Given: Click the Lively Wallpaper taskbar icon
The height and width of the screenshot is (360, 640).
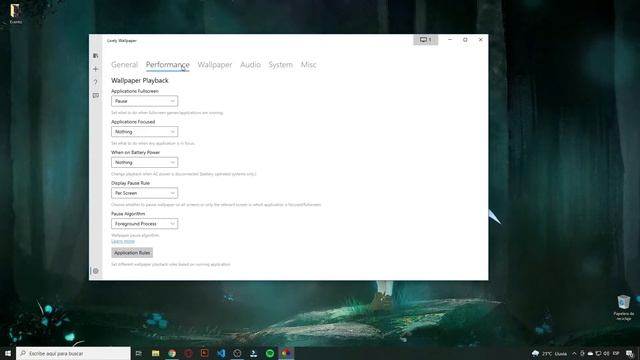Looking at the screenshot, I should pyautogui.click(x=286, y=353).
